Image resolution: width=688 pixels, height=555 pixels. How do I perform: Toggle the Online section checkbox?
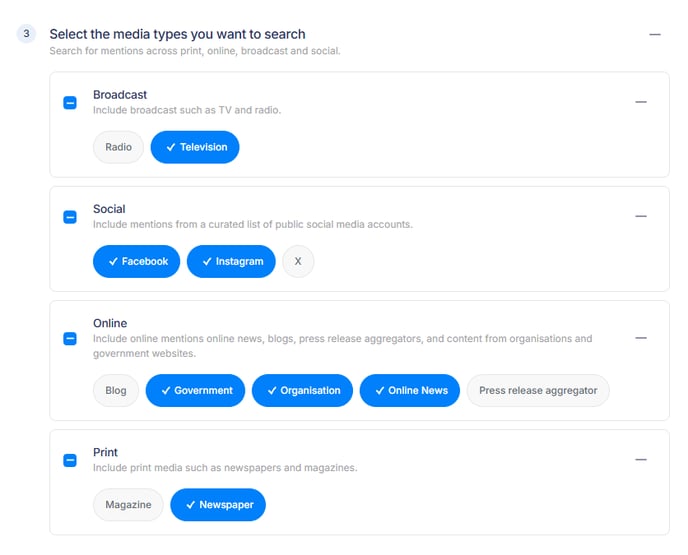[x=70, y=338]
